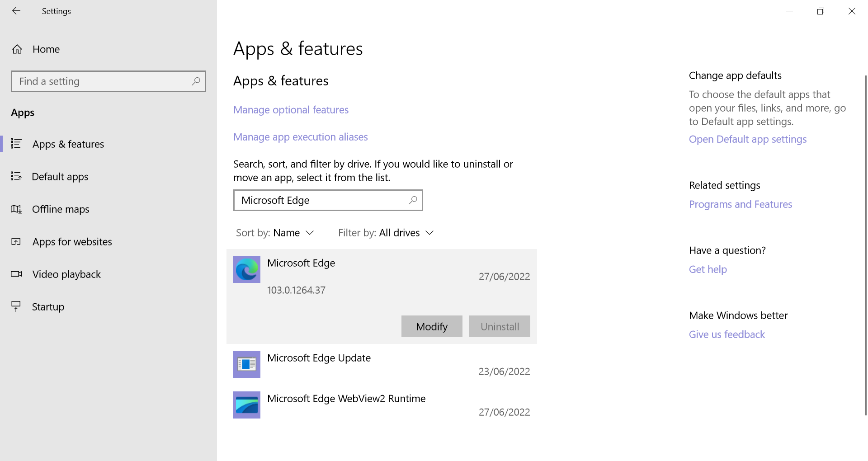Viewport: 868px width, 461px height.
Task: Click Give us feedback link
Action: click(727, 334)
